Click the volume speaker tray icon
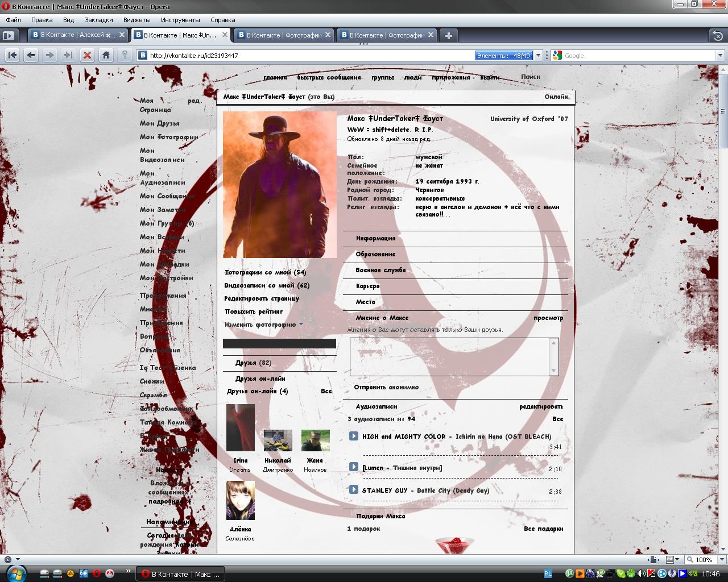Screen dimensions: 728x582 [x=642, y=574]
